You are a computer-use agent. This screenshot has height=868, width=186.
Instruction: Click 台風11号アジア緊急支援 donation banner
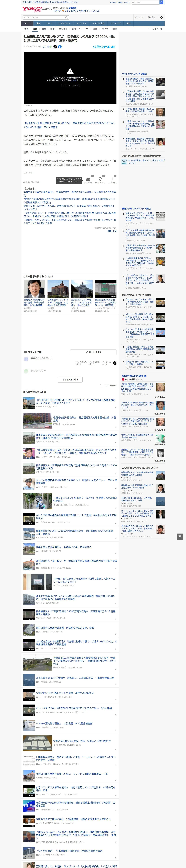[x=50, y=2]
